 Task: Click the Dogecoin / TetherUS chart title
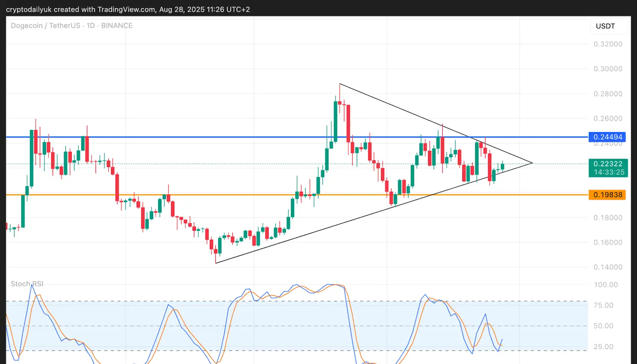point(72,25)
